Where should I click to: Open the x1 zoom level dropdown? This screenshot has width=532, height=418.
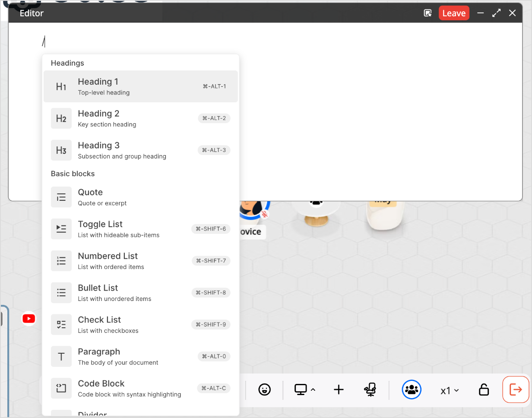[450, 390]
